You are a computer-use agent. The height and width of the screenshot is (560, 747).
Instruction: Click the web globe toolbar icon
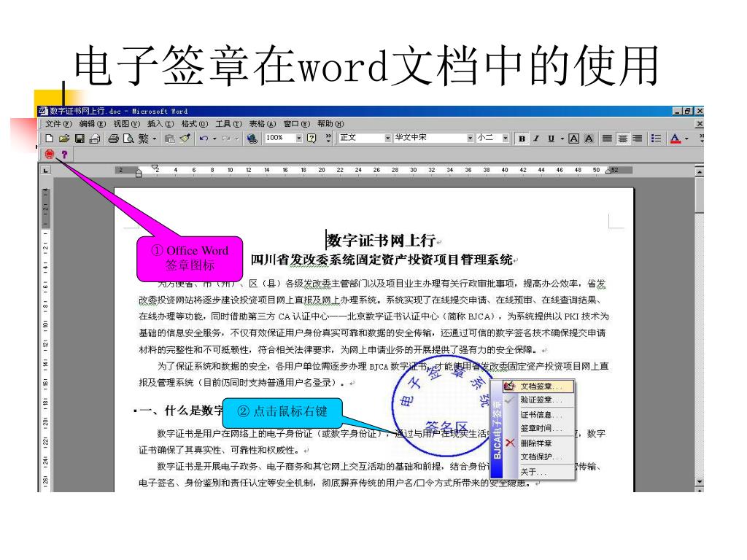tap(252, 139)
